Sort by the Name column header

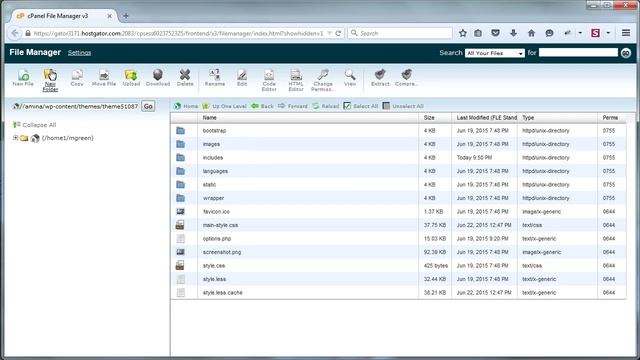point(308,118)
